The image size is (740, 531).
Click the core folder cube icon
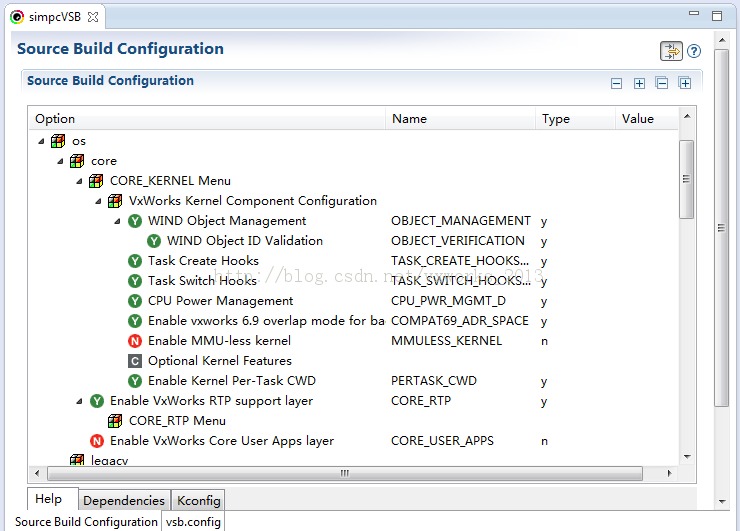[x=77, y=161]
